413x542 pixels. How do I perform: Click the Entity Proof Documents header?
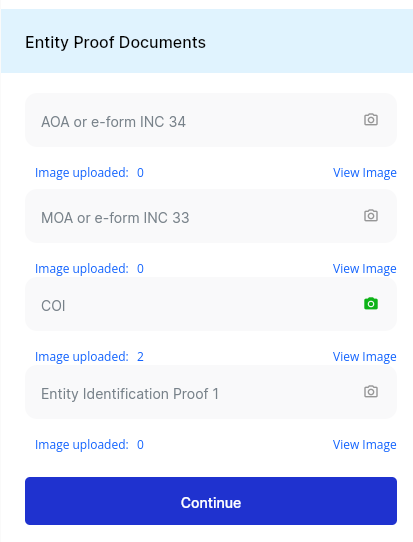115,43
